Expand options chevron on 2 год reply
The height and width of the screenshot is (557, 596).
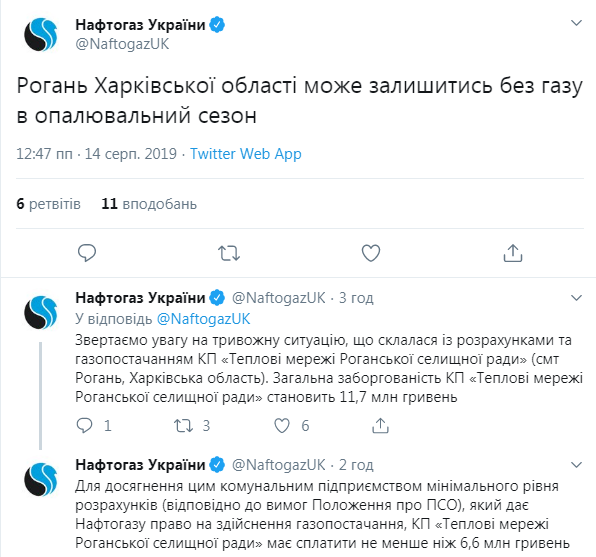pyautogui.click(x=577, y=465)
